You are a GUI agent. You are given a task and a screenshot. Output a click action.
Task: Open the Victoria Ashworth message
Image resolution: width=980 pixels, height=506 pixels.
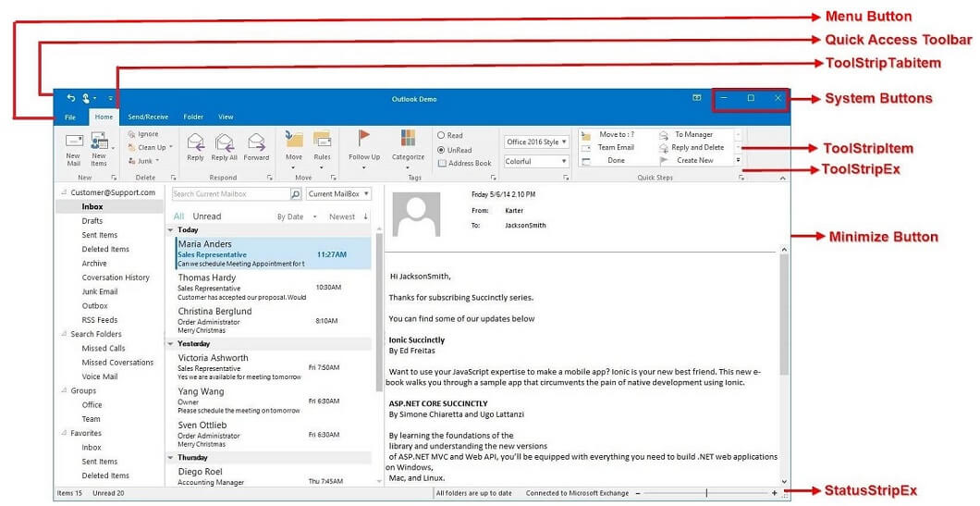(x=274, y=368)
